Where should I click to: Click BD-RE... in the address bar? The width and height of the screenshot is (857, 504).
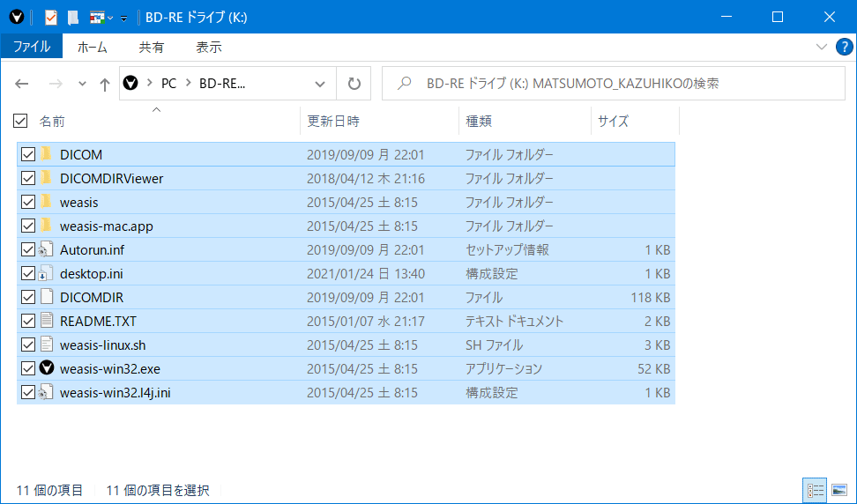click(222, 83)
